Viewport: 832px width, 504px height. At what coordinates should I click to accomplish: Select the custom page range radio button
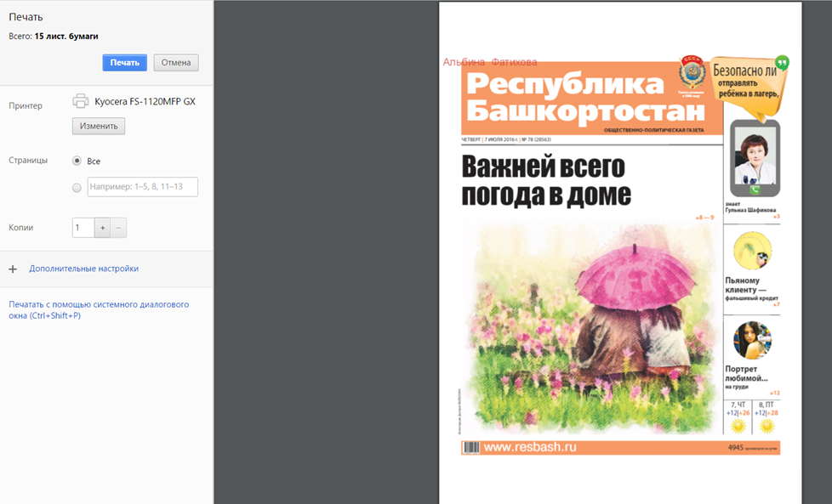pyautogui.click(x=77, y=188)
